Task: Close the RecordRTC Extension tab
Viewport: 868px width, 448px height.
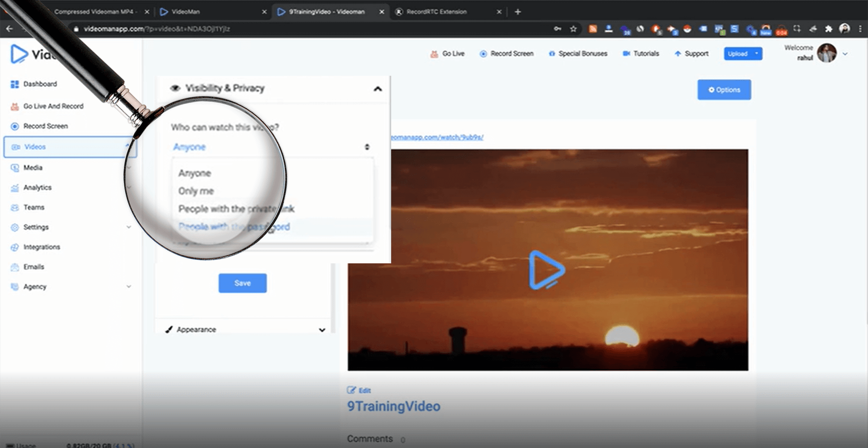Action: pyautogui.click(x=499, y=12)
